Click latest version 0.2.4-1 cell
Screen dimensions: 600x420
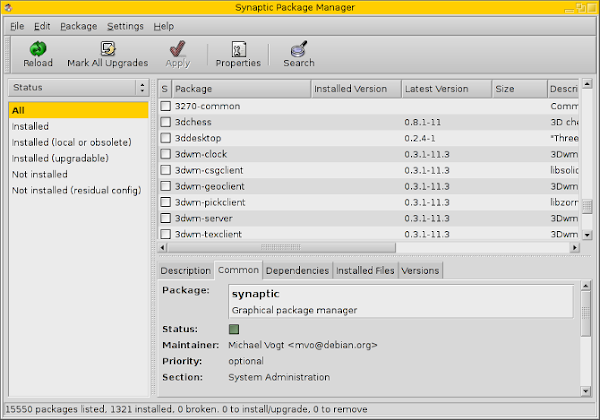pos(420,138)
